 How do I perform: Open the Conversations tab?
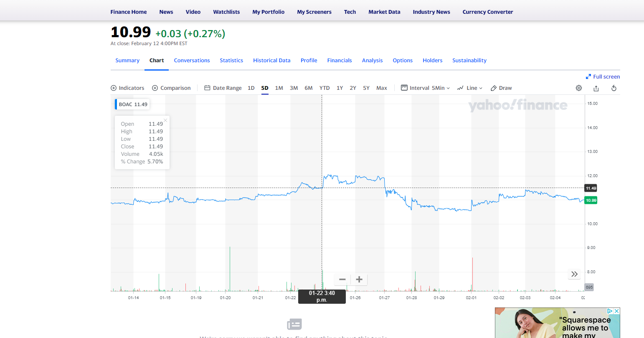pos(192,61)
